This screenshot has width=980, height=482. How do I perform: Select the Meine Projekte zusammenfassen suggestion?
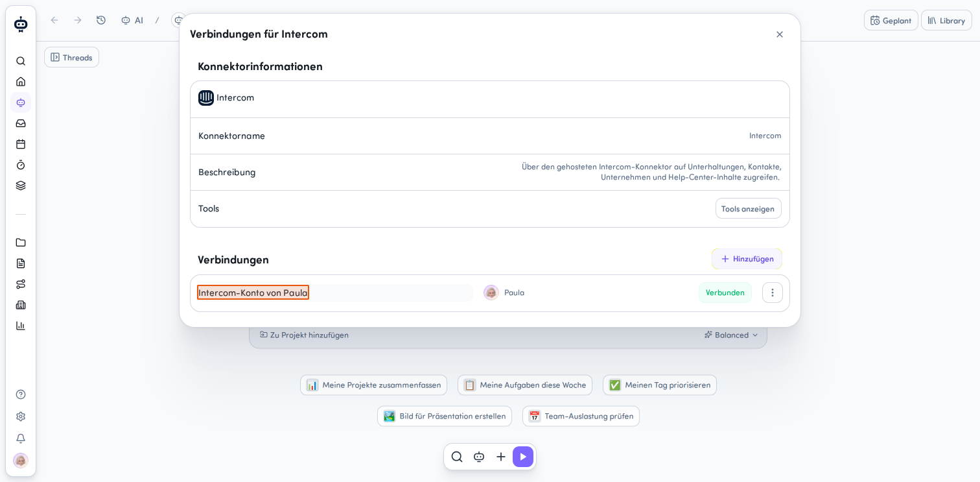373,385
